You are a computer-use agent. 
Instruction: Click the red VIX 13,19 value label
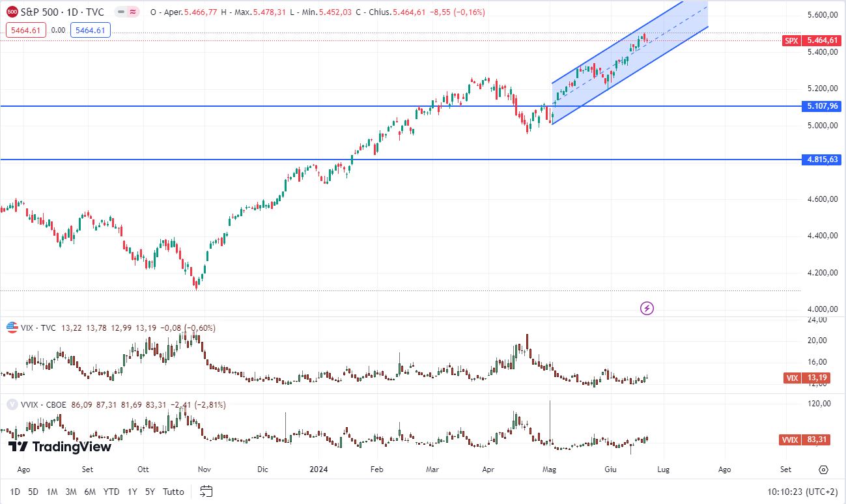808,378
